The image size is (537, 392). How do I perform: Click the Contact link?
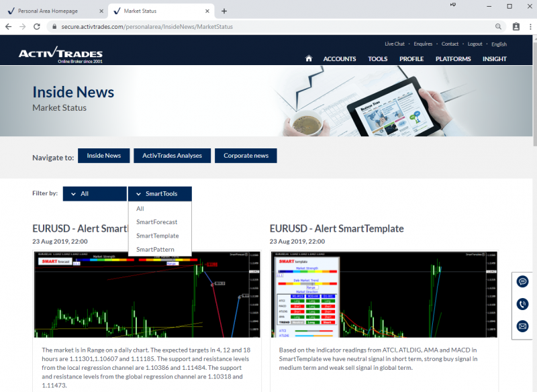coord(450,44)
